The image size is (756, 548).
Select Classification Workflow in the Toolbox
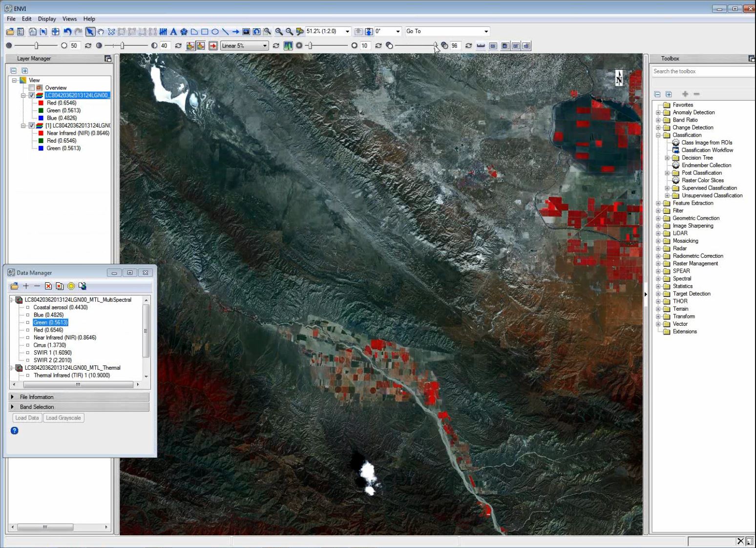707,150
